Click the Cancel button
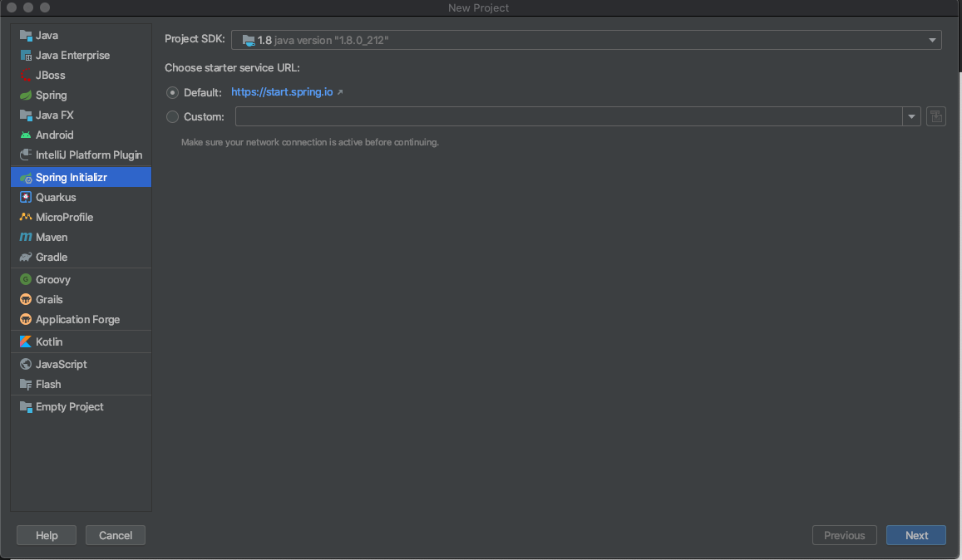This screenshot has width=962, height=560. (x=116, y=535)
